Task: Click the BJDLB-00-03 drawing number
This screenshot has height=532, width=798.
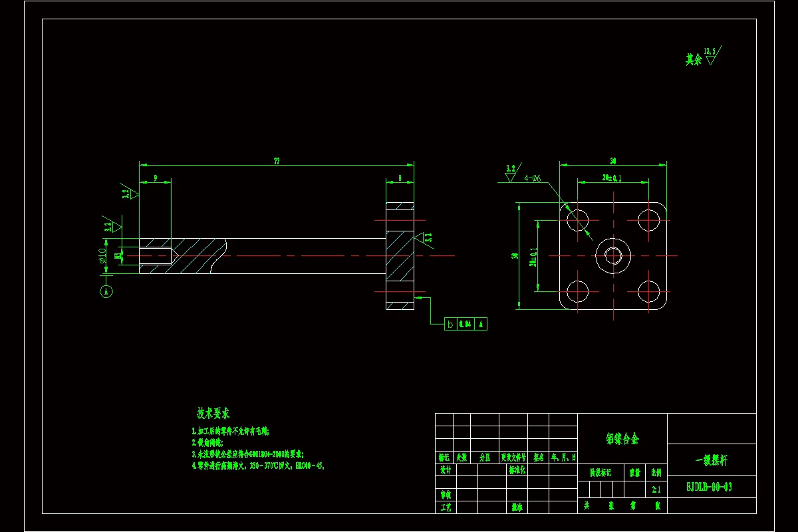Action: [x=710, y=487]
